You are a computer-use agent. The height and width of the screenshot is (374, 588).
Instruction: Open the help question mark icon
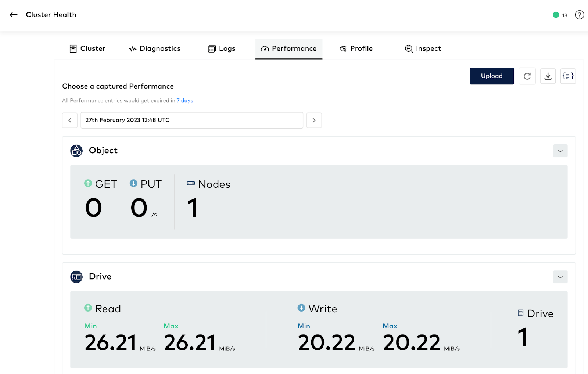click(x=579, y=15)
